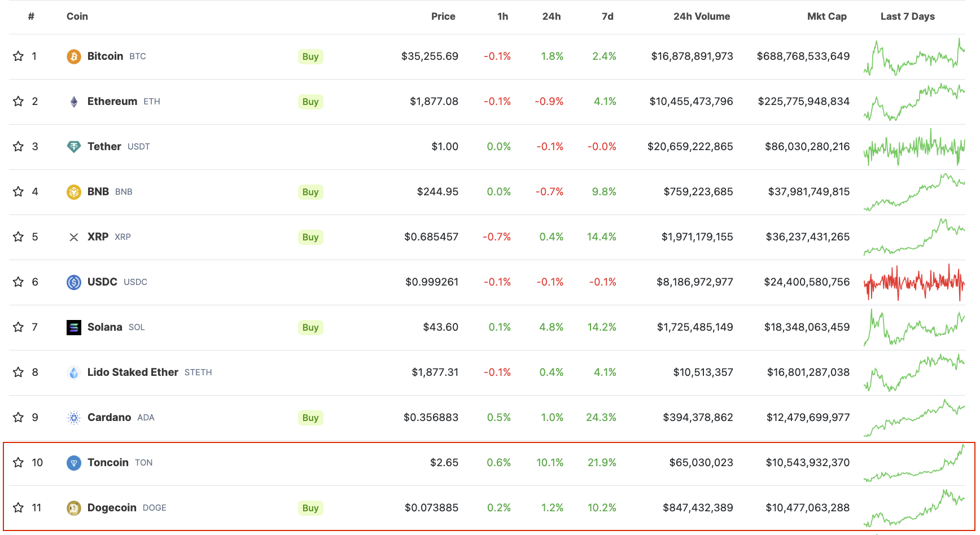Screen dimensions: 980x535
Task: Open Bitcoin's 7-day sparkline chart
Action: point(914,56)
